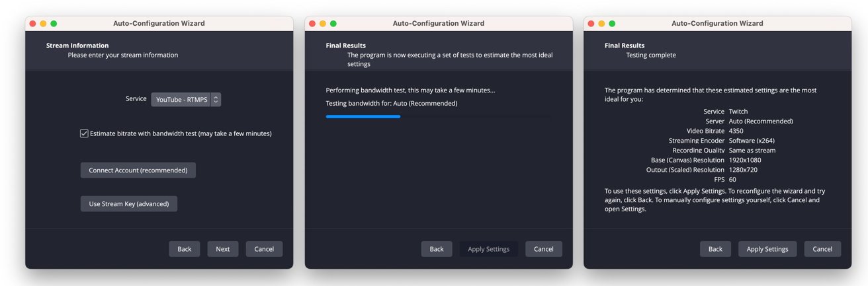Click Back in the Testing complete window
Screen dimensions: 868x286
click(x=716, y=249)
